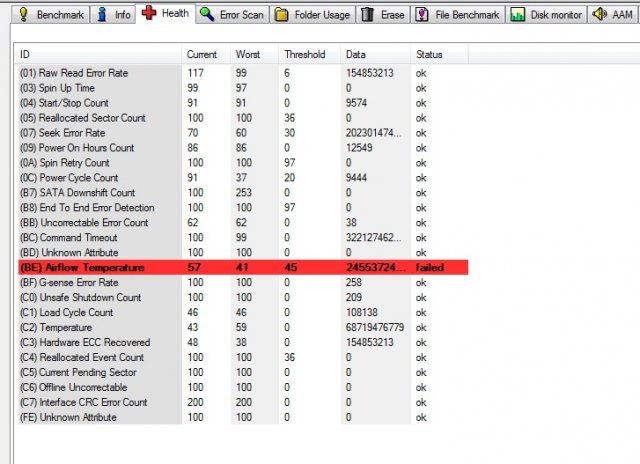Image resolution: width=640 pixels, height=464 pixels.
Task: Click the red cross Health icon
Action: (x=149, y=14)
